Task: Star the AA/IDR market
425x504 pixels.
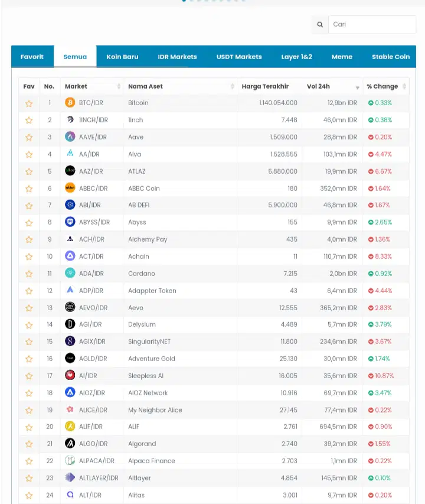Action: click(29, 155)
